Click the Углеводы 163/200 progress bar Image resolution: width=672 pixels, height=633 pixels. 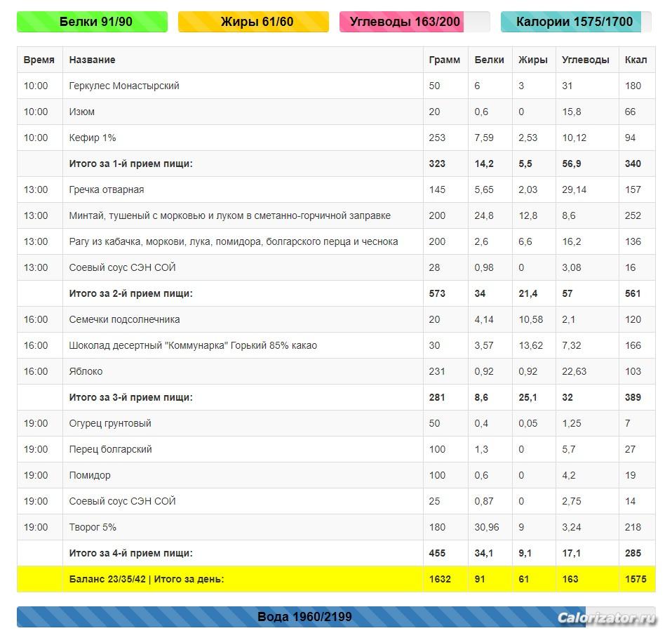tap(414, 22)
